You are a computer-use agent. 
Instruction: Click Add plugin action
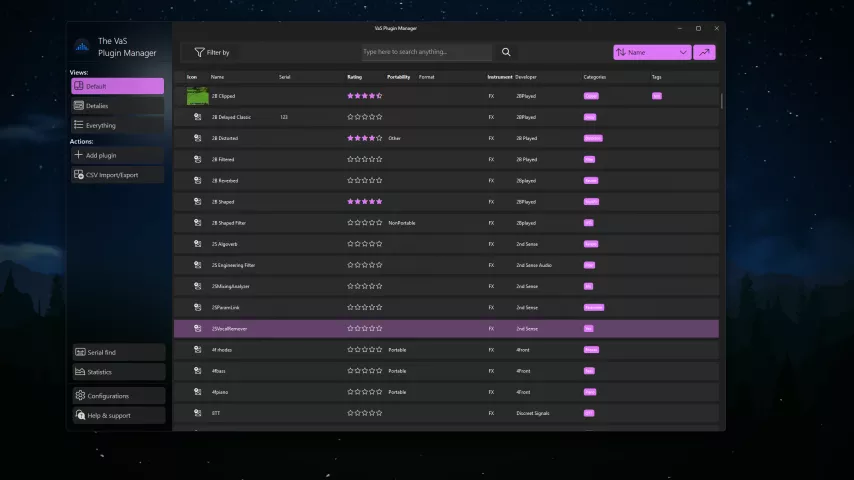117,155
